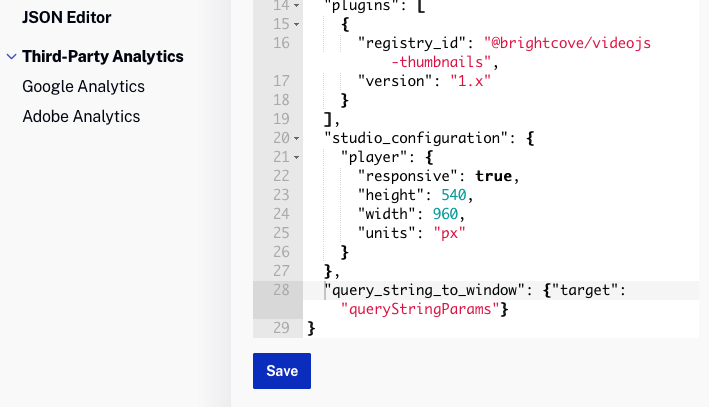The height and width of the screenshot is (407, 709).
Task: Click line number 29 in gutter
Action: click(x=281, y=328)
